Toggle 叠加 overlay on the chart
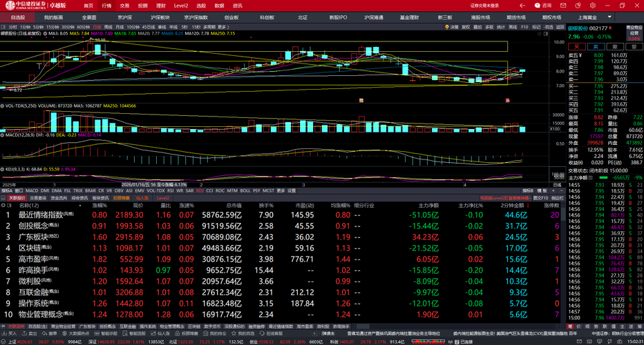Viewport: 644px width, 345px height. click(x=477, y=27)
